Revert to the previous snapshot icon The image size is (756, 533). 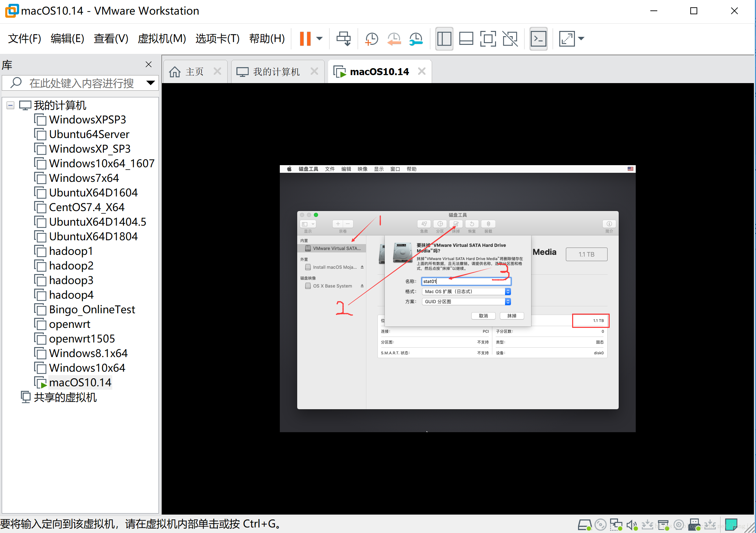point(394,39)
